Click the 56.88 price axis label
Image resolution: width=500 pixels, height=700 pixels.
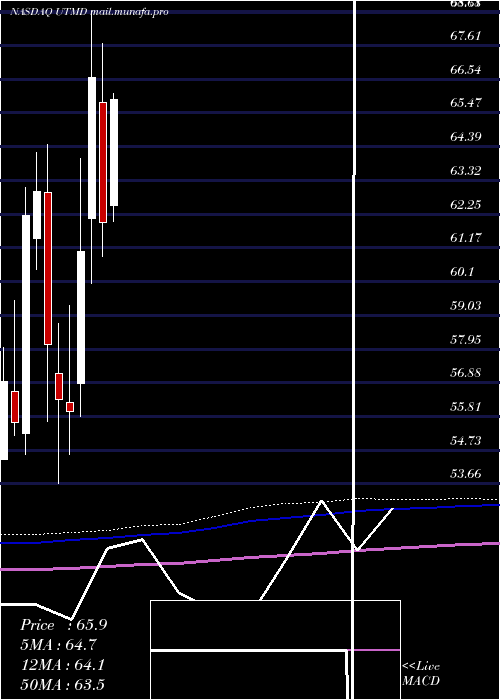[x=466, y=372]
